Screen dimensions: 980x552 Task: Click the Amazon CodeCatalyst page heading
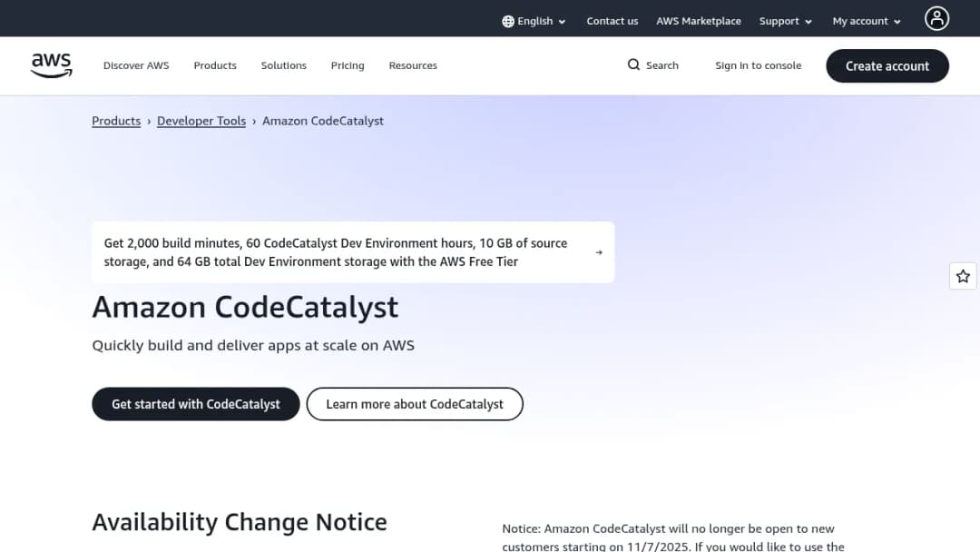pyautogui.click(x=245, y=308)
